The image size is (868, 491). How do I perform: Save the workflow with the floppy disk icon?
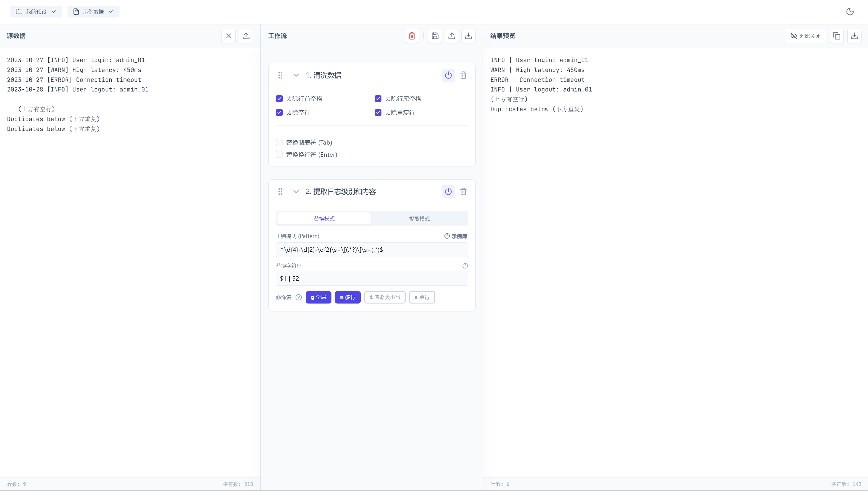click(x=435, y=36)
